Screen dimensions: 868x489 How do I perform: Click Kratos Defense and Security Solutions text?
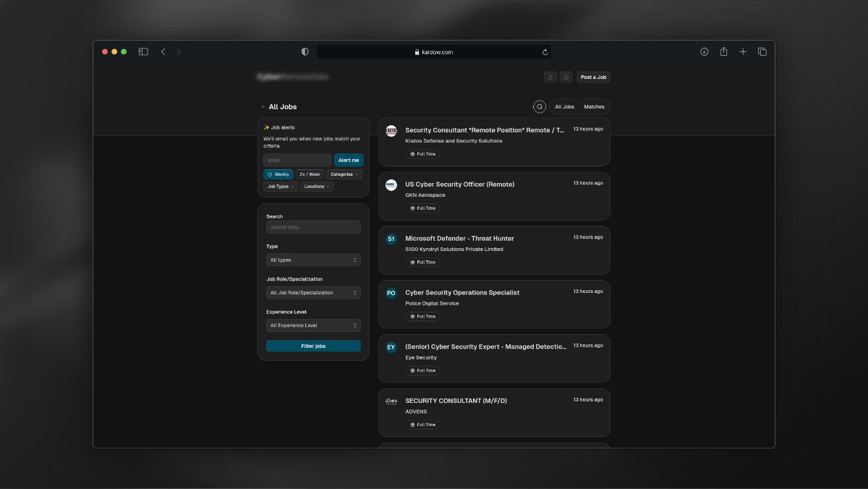(x=454, y=141)
